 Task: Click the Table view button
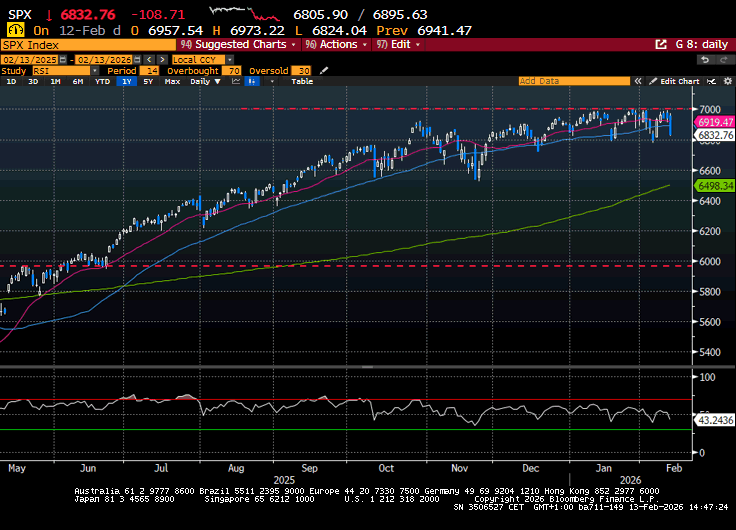click(x=301, y=81)
